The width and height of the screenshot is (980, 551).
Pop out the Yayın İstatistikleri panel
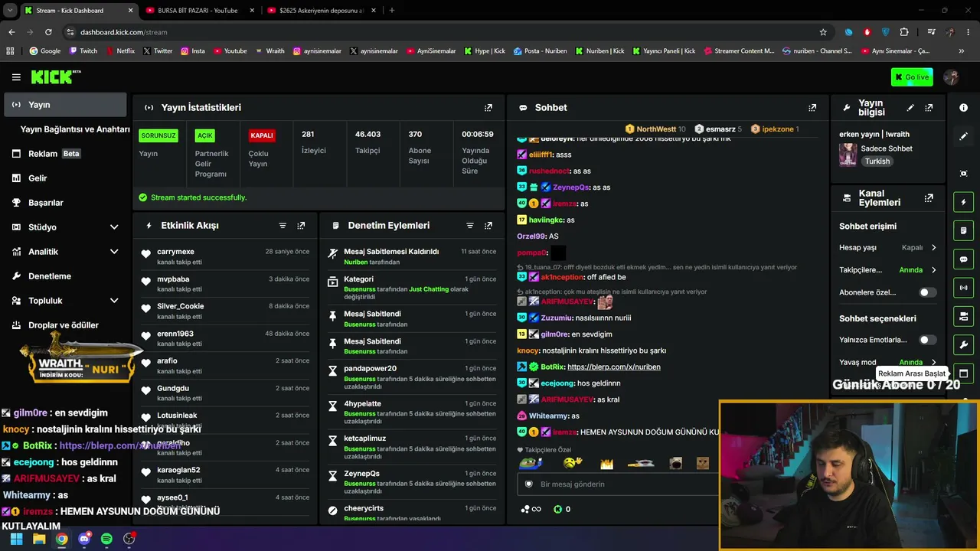pos(488,108)
